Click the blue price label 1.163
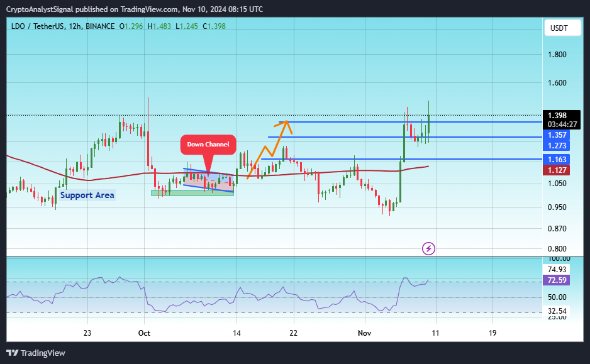Screen dimensions: 590x364 pos(557,160)
